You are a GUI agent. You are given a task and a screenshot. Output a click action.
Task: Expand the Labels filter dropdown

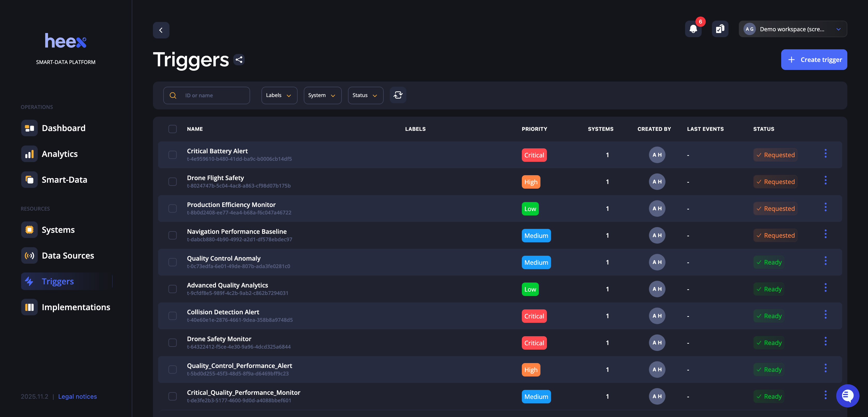[279, 95]
